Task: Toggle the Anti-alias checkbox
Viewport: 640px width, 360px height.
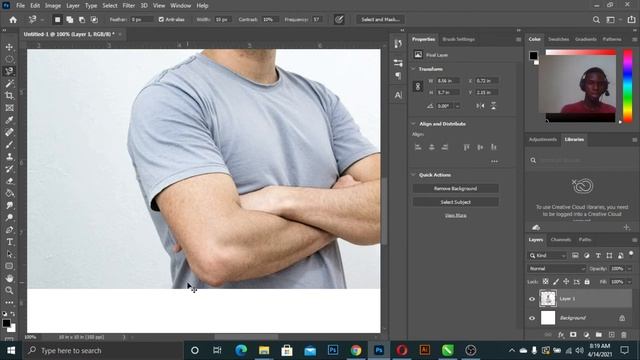Action: [161, 20]
